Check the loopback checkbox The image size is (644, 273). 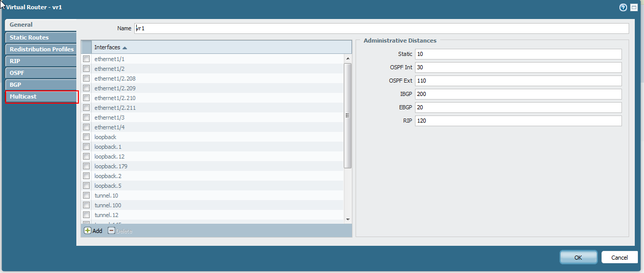click(x=86, y=137)
